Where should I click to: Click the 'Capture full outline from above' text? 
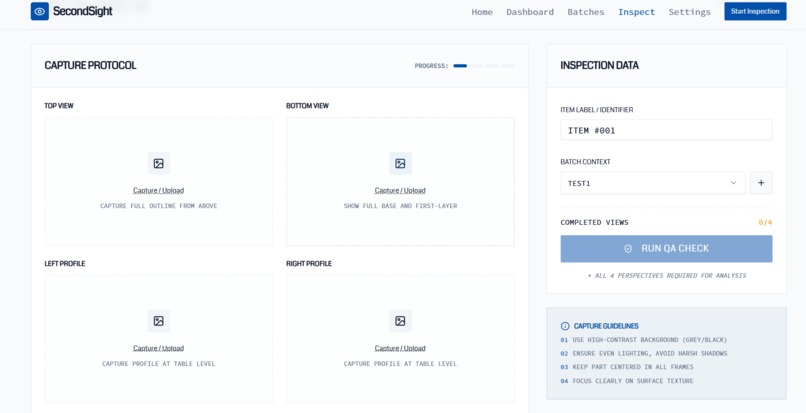pyautogui.click(x=158, y=206)
